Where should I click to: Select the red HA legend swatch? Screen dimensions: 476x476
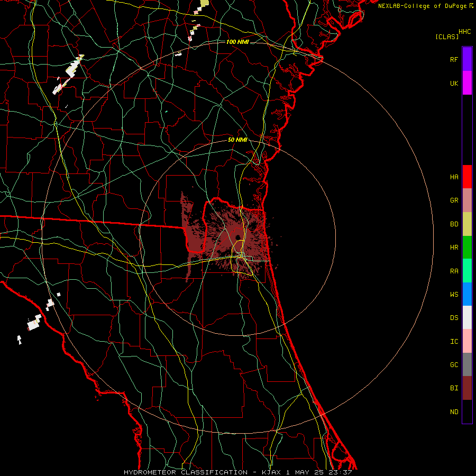(x=467, y=177)
